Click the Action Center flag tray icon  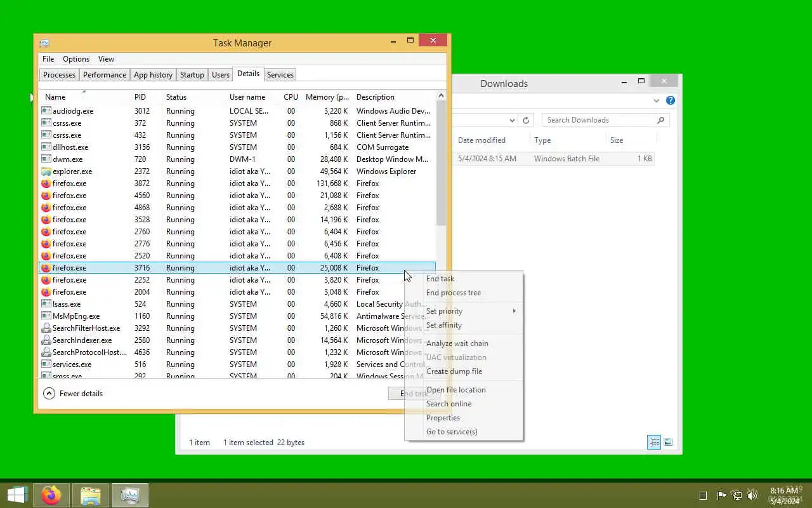click(x=721, y=495)
